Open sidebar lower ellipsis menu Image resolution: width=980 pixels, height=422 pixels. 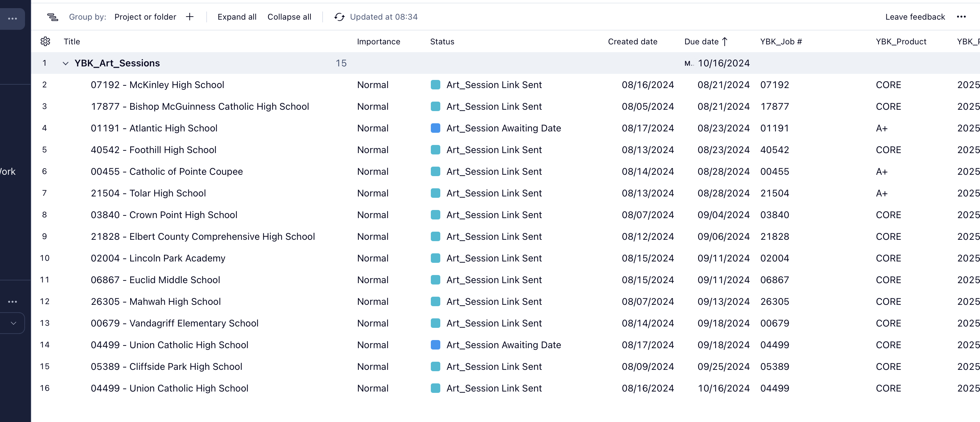pyautogui.click(x=13, y=302)
